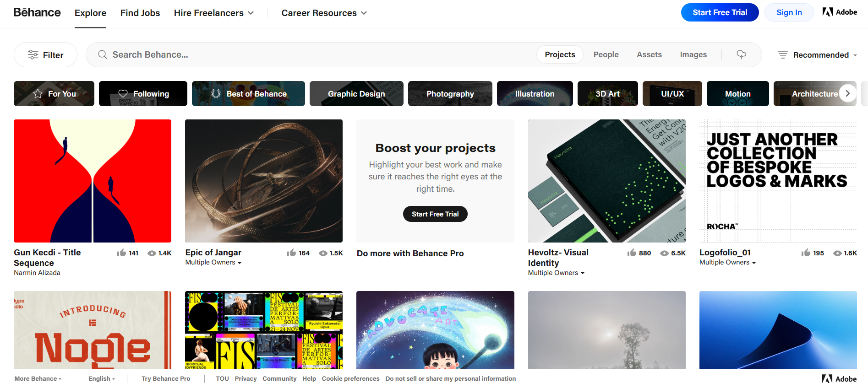The image size is (868, 383).
Task: Open the Recommended sort dropdown
Action: click(x=817, y=55)
